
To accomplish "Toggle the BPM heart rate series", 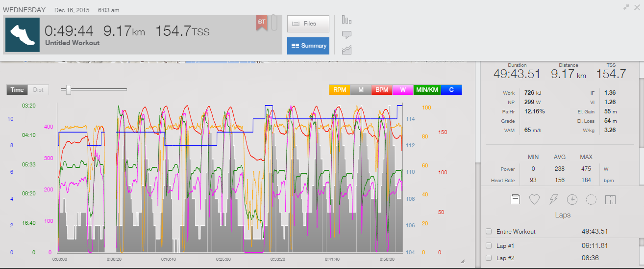I will [382, 90].
